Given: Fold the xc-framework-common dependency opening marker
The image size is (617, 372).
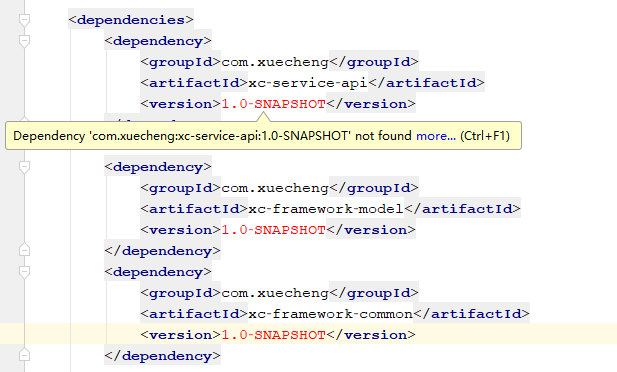Looking at the screenshot, I should (24, 272).
